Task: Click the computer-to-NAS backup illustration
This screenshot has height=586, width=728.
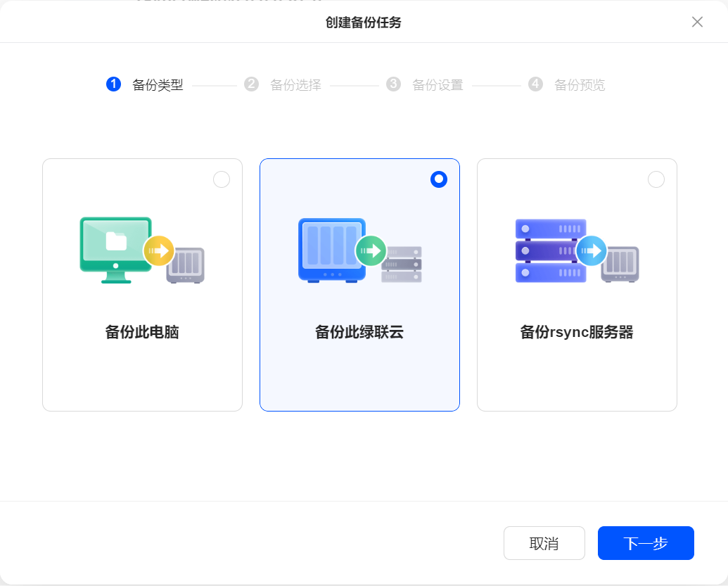Action: click(x=142, y=250)
